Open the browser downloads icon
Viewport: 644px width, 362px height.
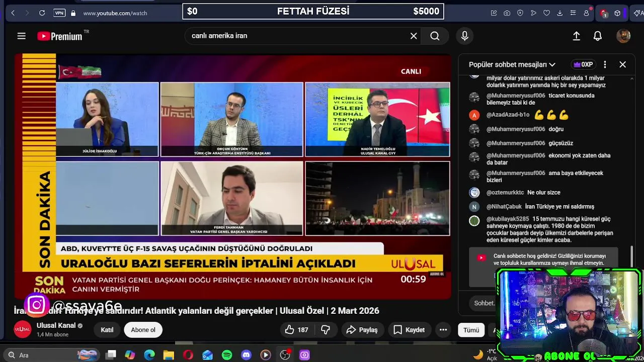tap(559, 13)
